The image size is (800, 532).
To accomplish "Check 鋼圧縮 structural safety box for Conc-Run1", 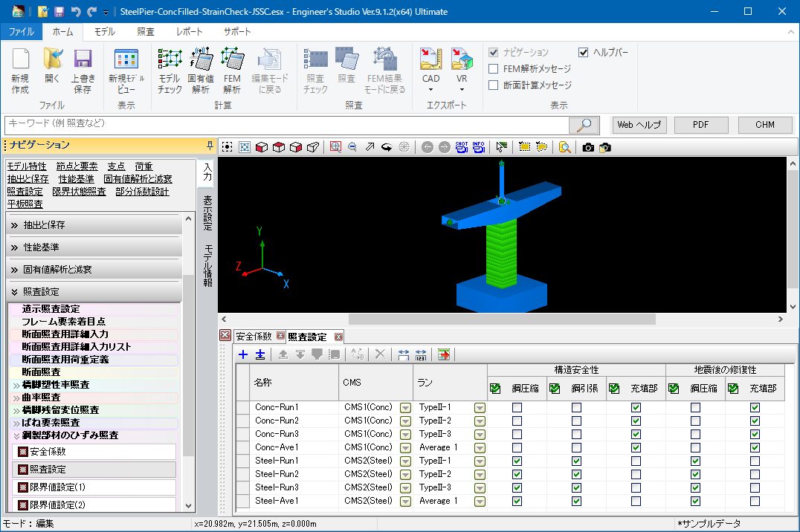I will [517, 408].
